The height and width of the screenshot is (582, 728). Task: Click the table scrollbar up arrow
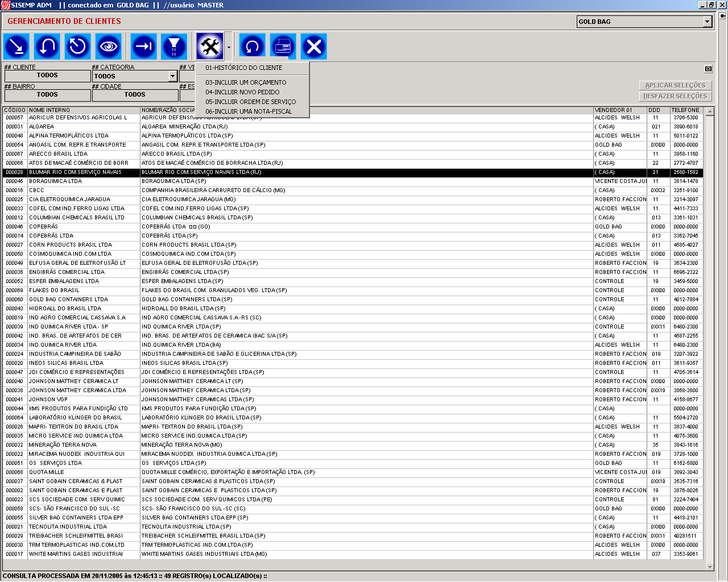pos(709,112)
